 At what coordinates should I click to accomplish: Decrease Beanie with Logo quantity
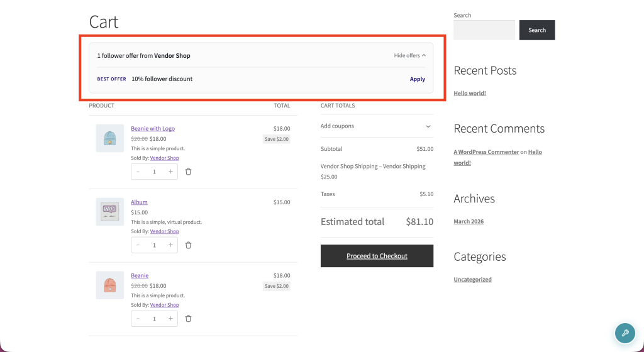pyautogui.click(x=138, y=172)
